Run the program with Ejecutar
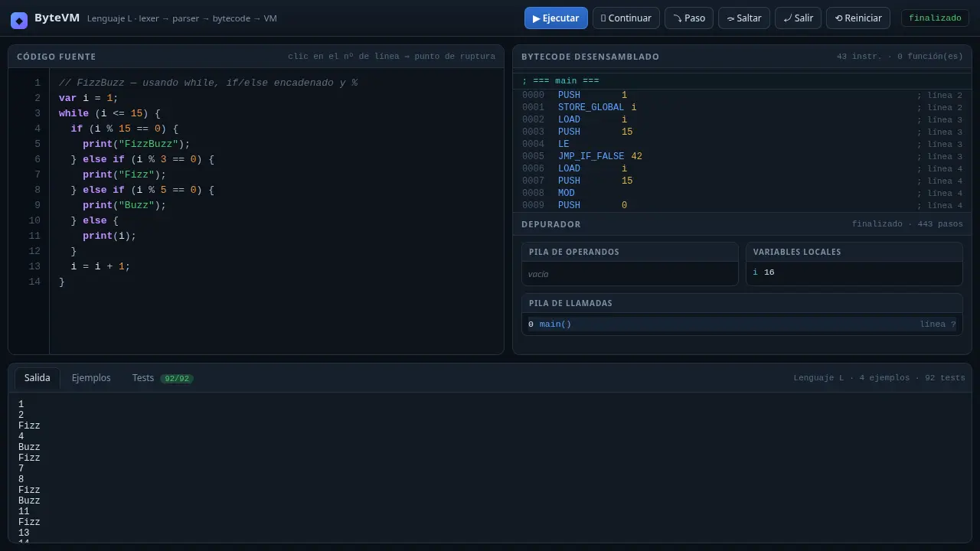 click(x=556, y=18)
